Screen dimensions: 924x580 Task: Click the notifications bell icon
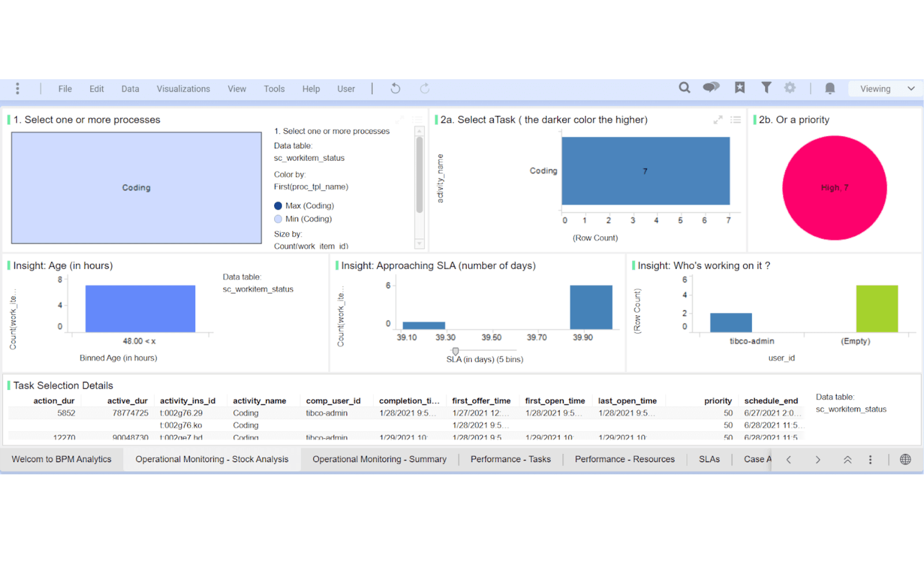coord(830,88)
